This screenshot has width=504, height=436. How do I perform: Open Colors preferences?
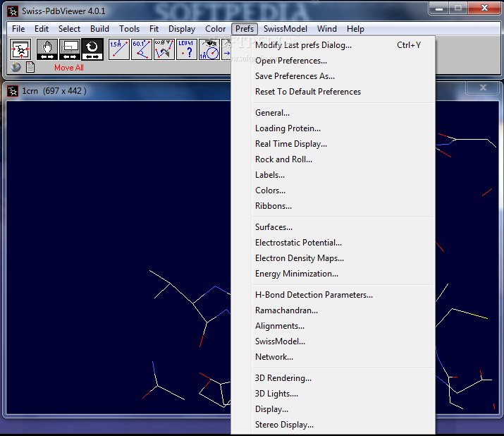(333, 190)
